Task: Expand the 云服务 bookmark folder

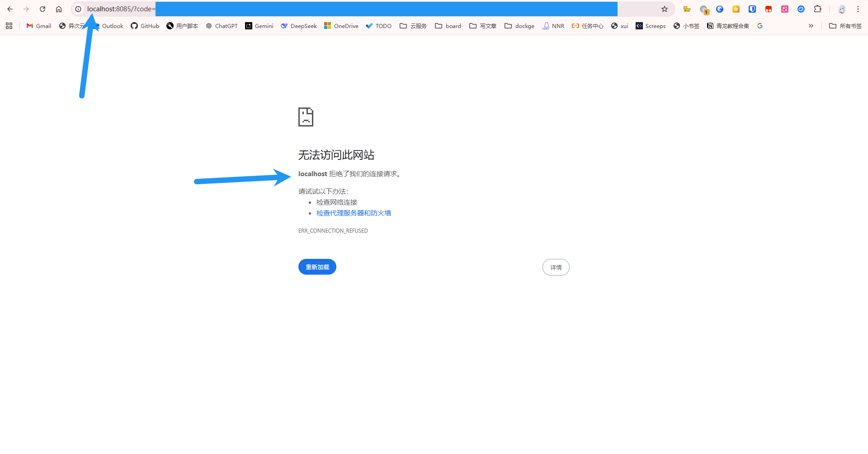Action: pyautogui.click(x=413, y=26)
